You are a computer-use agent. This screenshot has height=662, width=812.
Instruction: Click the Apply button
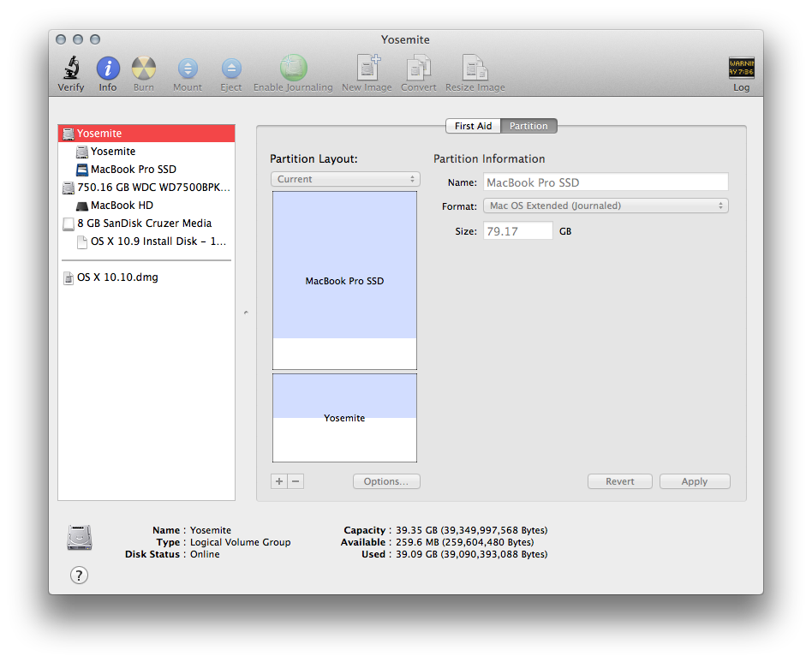(x=695, y=481)
